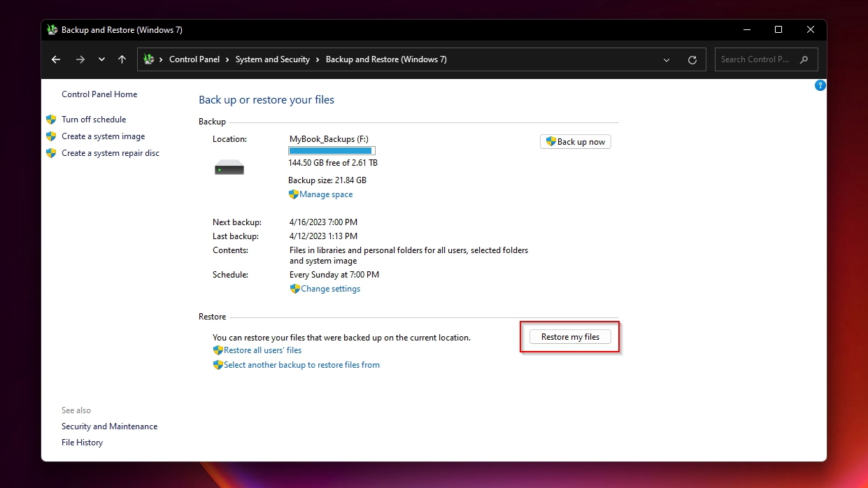This screenshot has width=868, height=488.
Task: Open the Manage space link
Action: [326, 194]
